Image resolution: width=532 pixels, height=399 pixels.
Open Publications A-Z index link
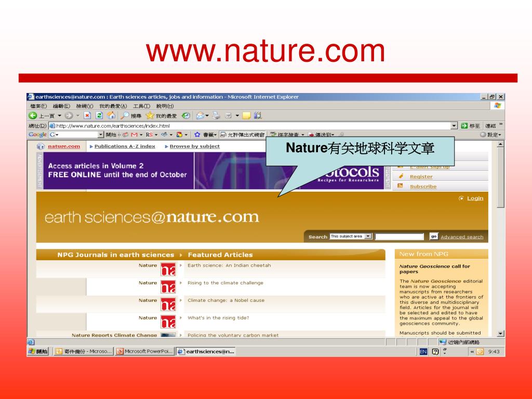(125, 146)
